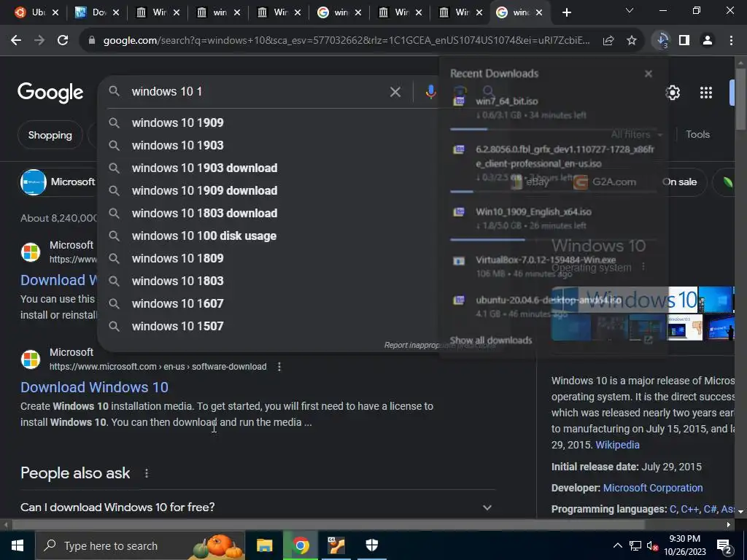Open the Tools search option

point(697,135)
